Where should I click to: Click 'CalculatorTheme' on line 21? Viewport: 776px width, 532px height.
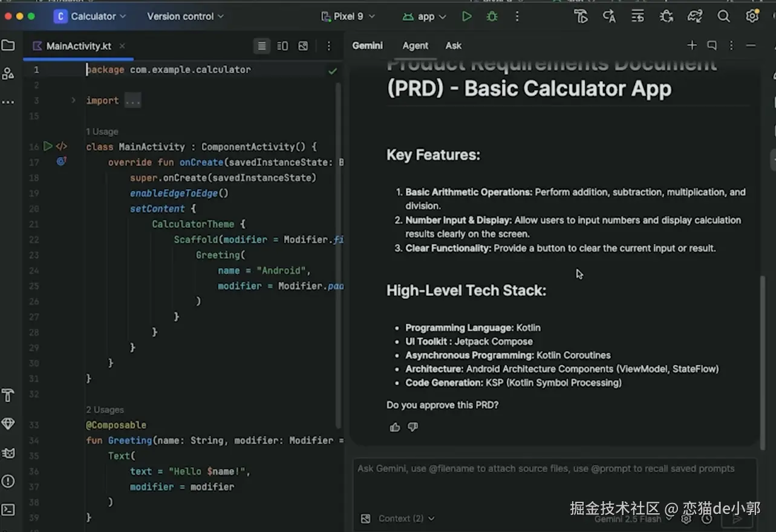(193, 224)
